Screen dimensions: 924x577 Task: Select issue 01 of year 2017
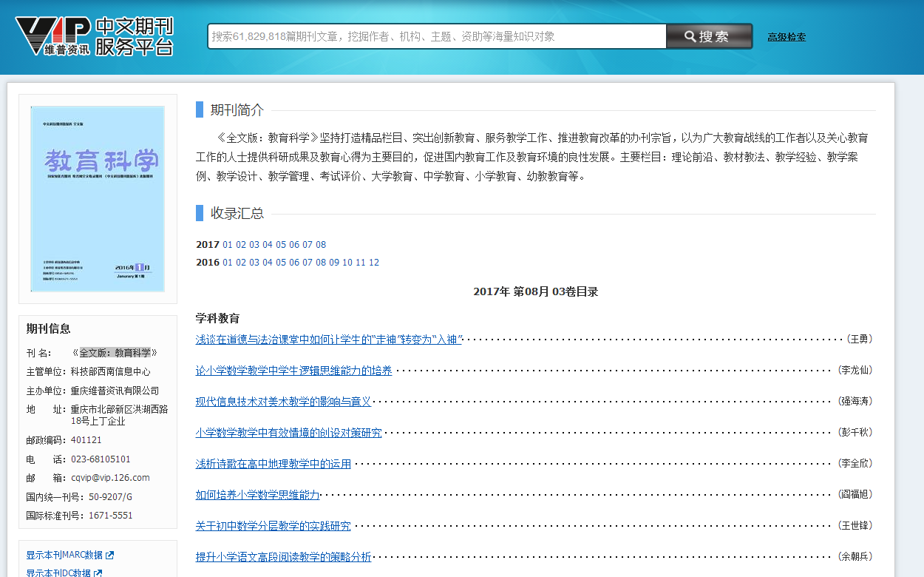tap(228, 245)
